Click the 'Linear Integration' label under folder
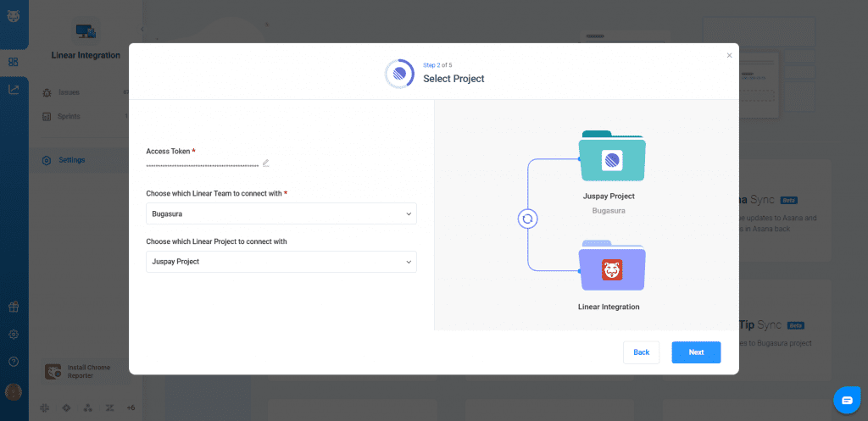Screen dimensions: 868x421 coord(609,307)
